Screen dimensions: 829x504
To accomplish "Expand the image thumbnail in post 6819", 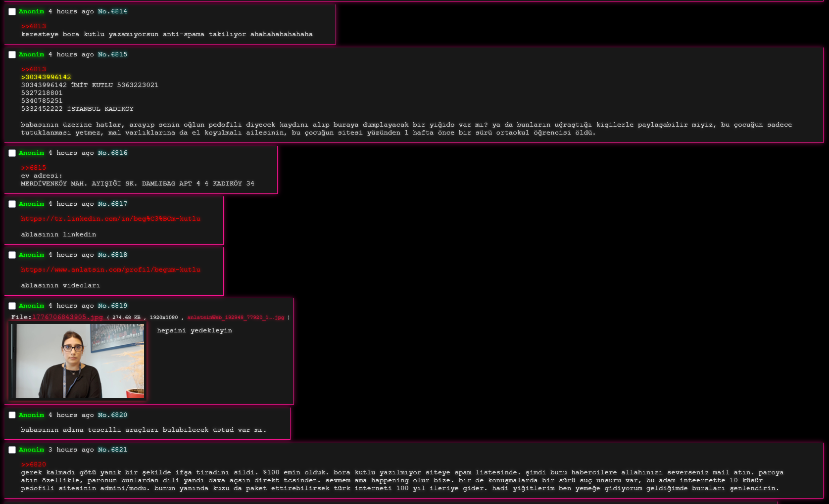I will click(77, 361).
